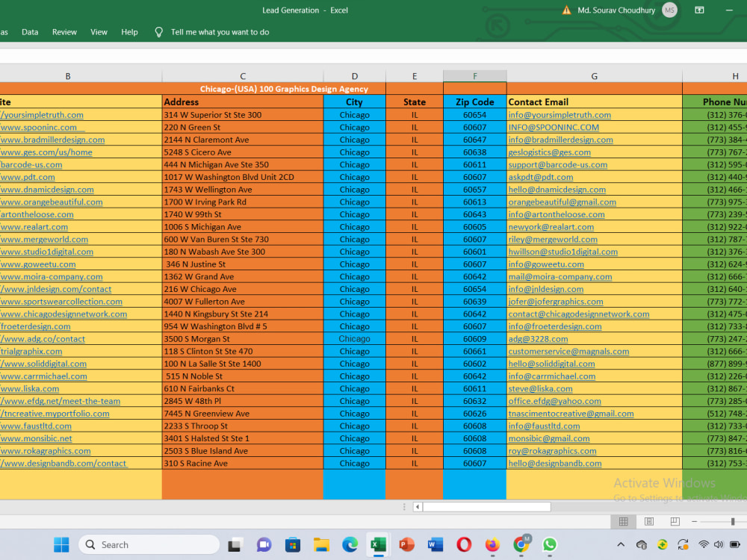The width and height of the screenshot is (747, 560).
Task: Click the horizontal scrollbar thumb
Action: point(487,507)
